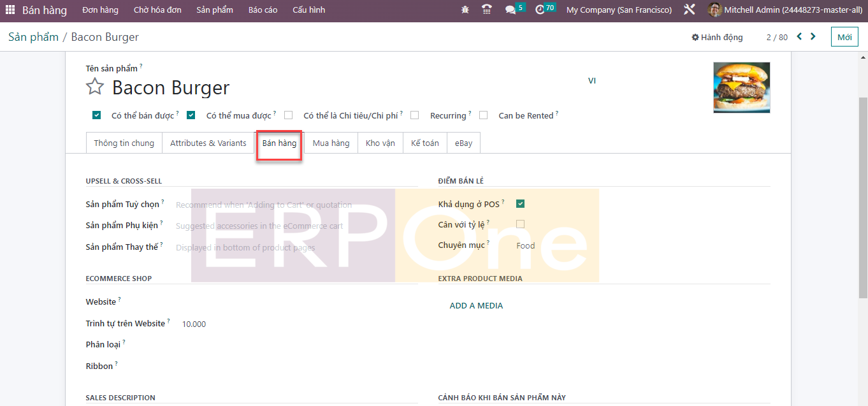Click the burger product image thumbnail

tap(741, 87)
